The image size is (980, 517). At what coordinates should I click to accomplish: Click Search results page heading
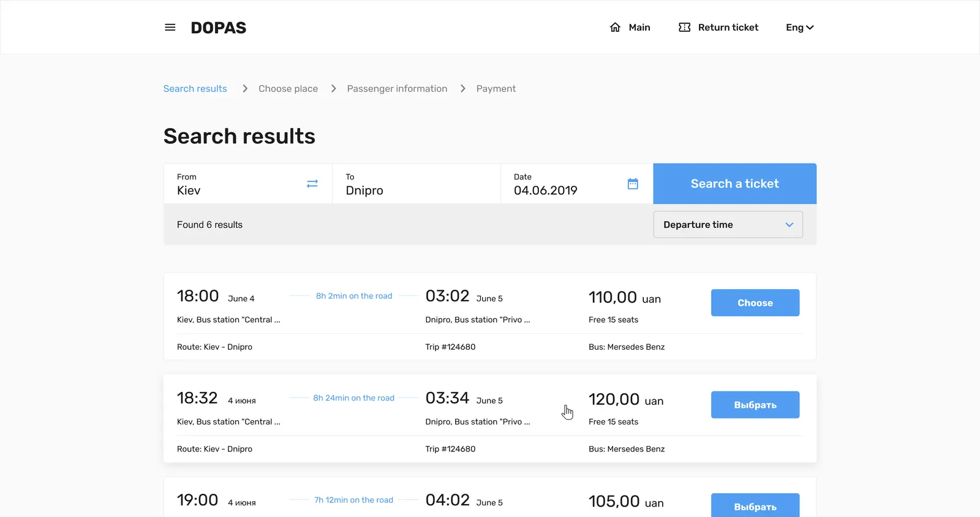click(x=239, y=136)
